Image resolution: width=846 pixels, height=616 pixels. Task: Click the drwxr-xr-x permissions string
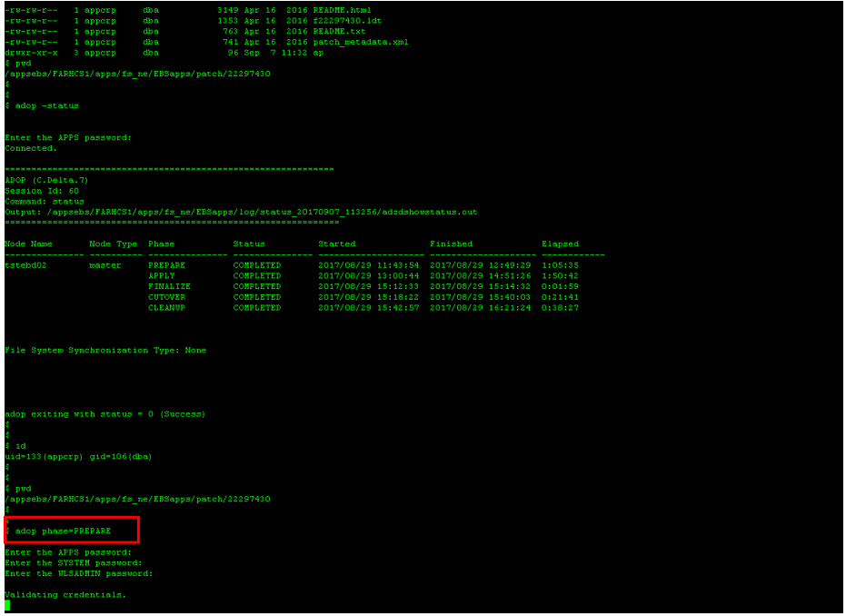click(31, 53)
